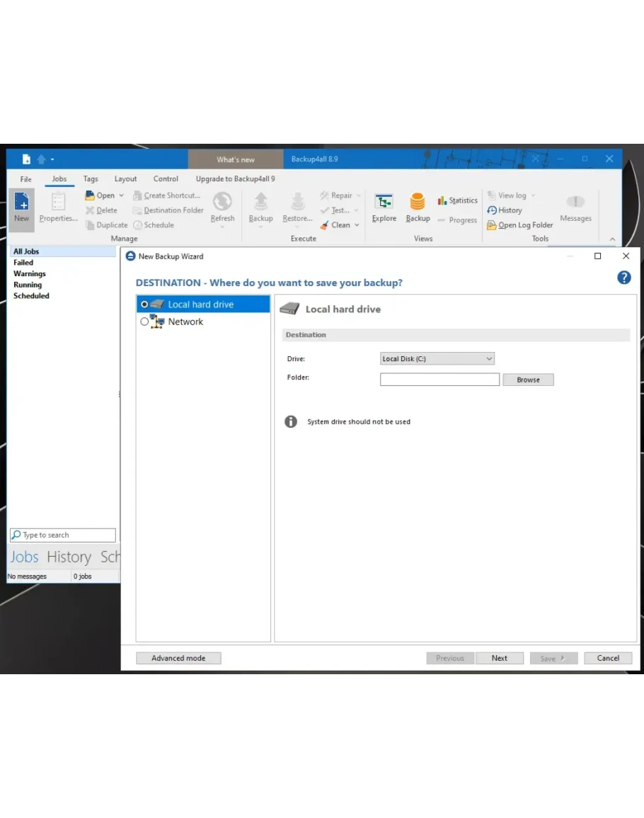Image resolution: width=644 pixels, height=818 pixels.
Task: Switch to Advanced mode
Action: click(x=178, y=658)
